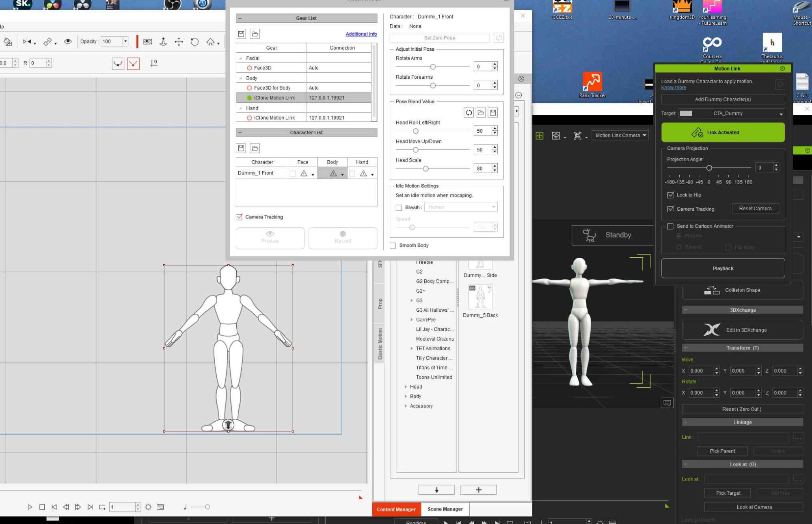Click the home view icon
The width and height of the screenshot is (812, 524).
click(211, 41)
